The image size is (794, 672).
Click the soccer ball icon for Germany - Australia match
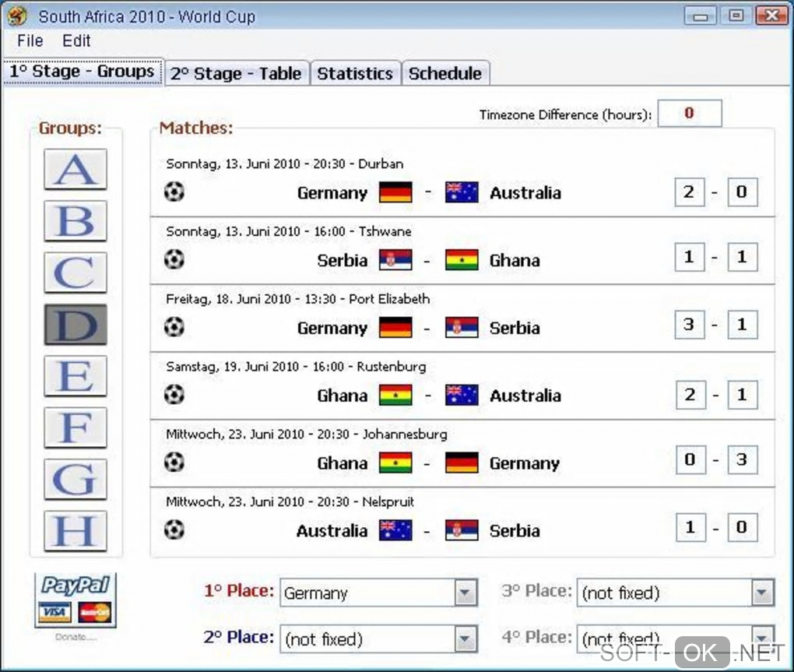pyautogui.click(x=174, y=192)
